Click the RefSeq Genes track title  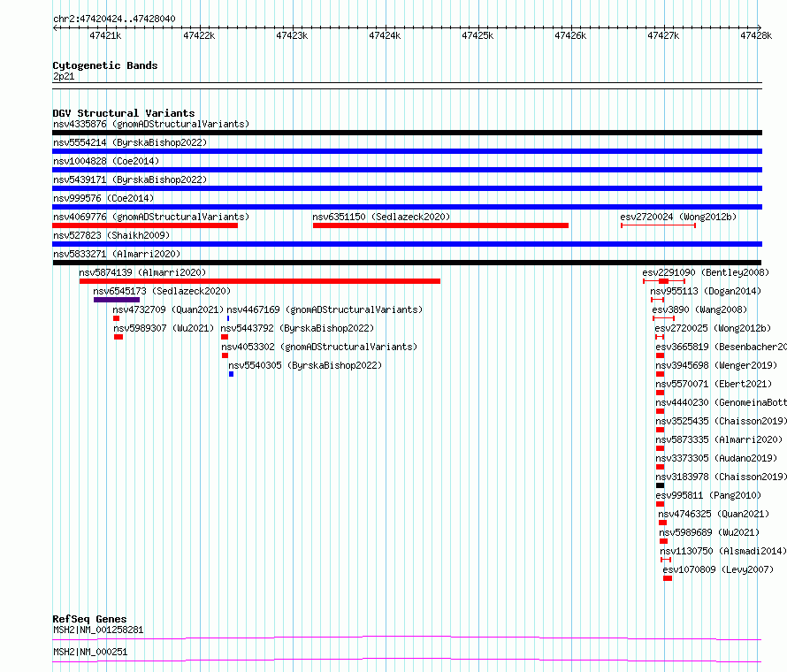click(x=90, y=619)
